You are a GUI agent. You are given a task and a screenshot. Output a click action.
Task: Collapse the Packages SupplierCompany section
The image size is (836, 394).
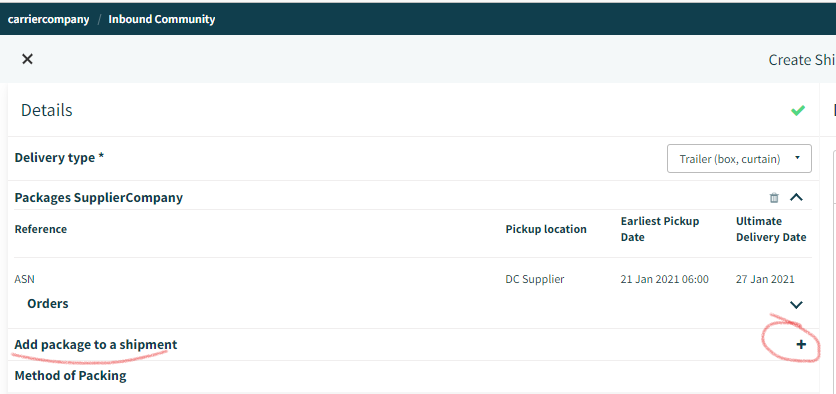pyautogui.click(x=796, y=197)
